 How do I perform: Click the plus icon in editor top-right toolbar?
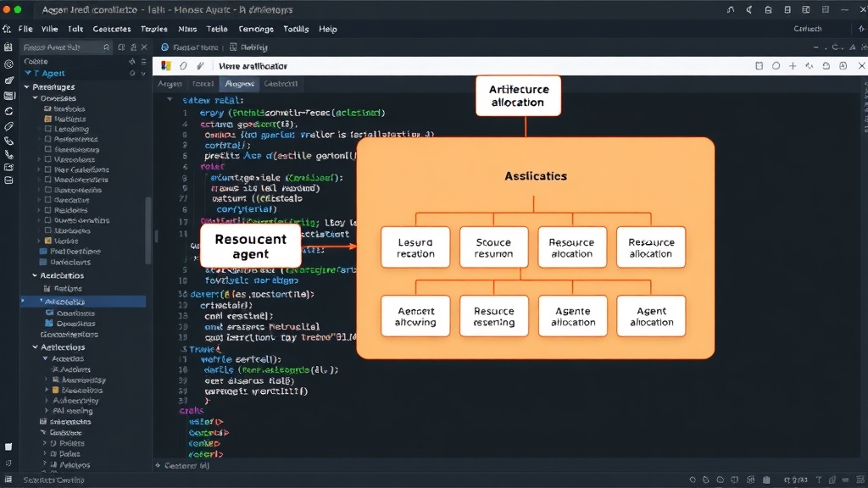793,66
